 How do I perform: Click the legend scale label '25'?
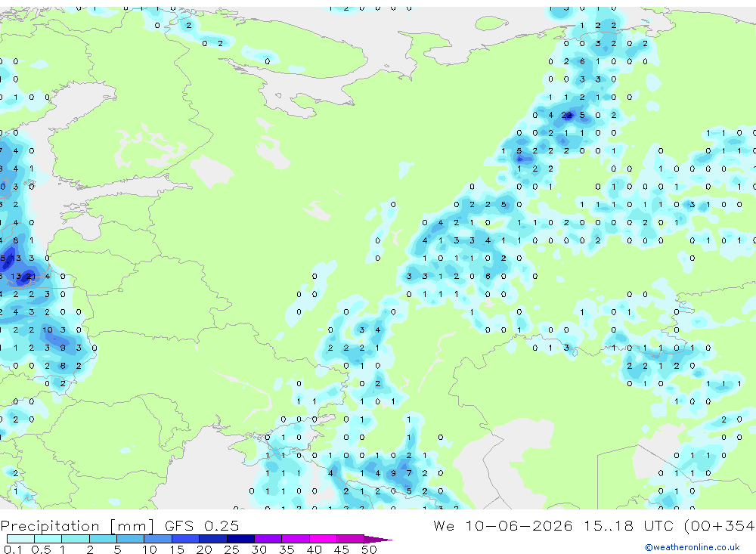232,549
